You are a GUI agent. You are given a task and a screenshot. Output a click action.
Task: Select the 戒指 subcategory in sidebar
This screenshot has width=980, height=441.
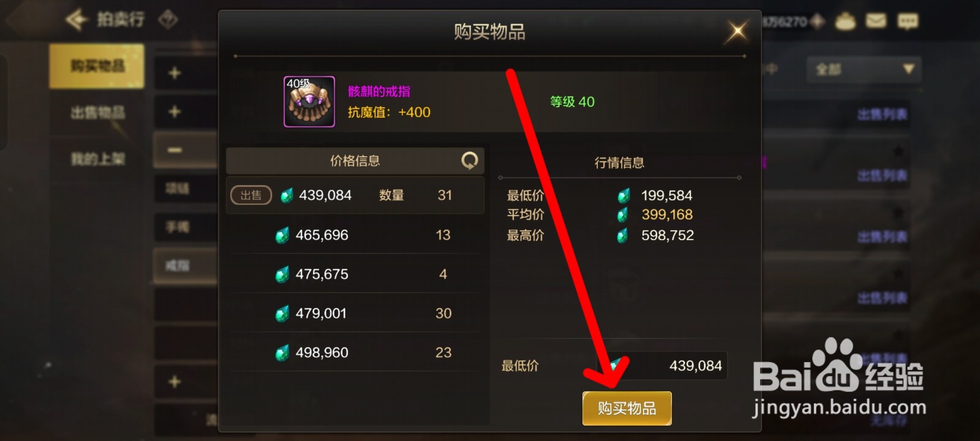point(178,266)
